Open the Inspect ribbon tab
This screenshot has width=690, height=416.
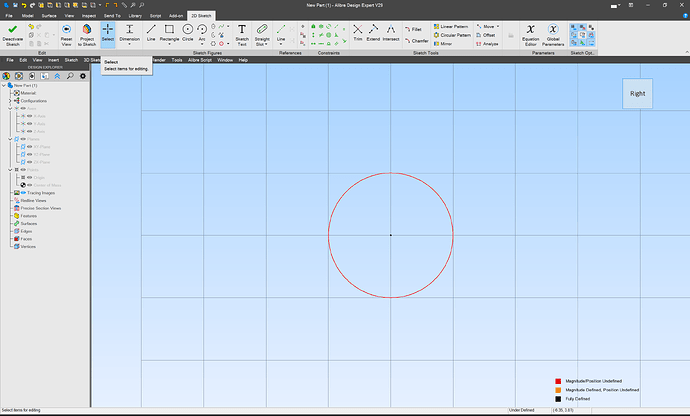[x=88, y=16]
